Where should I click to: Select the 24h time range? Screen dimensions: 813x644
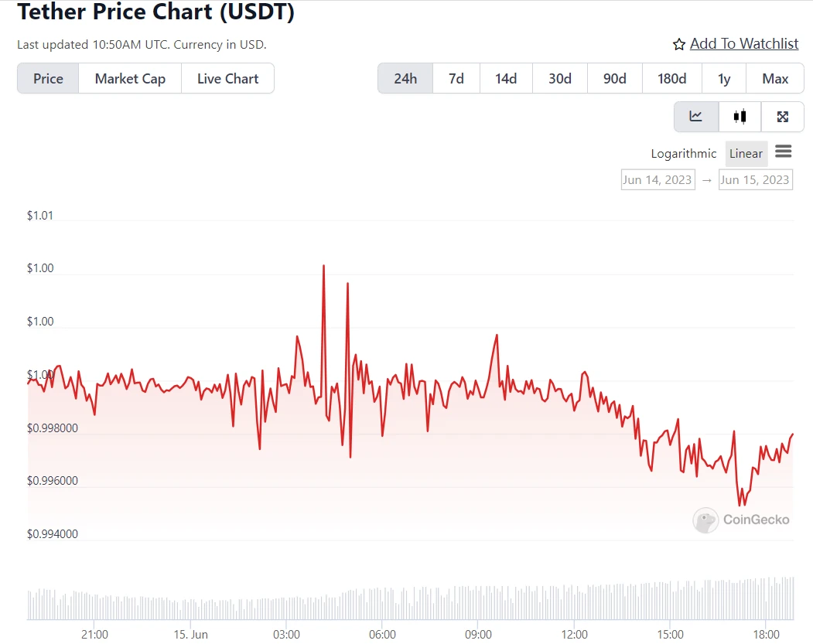(405, 79)
